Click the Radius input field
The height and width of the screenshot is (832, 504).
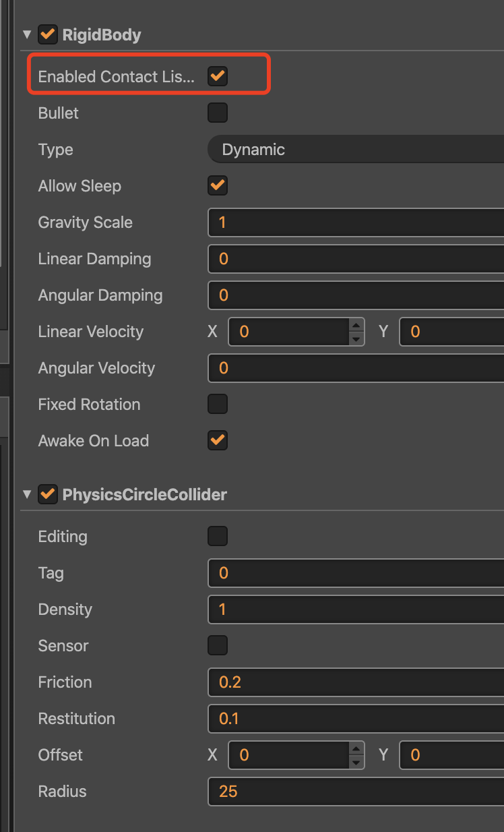click(x=356, y=791)
